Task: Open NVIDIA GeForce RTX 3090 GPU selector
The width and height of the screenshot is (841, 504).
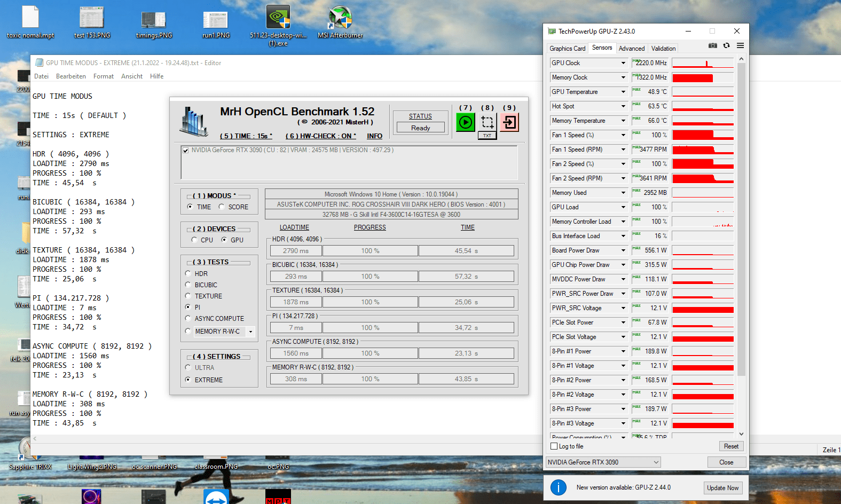Action: (603, 462)
